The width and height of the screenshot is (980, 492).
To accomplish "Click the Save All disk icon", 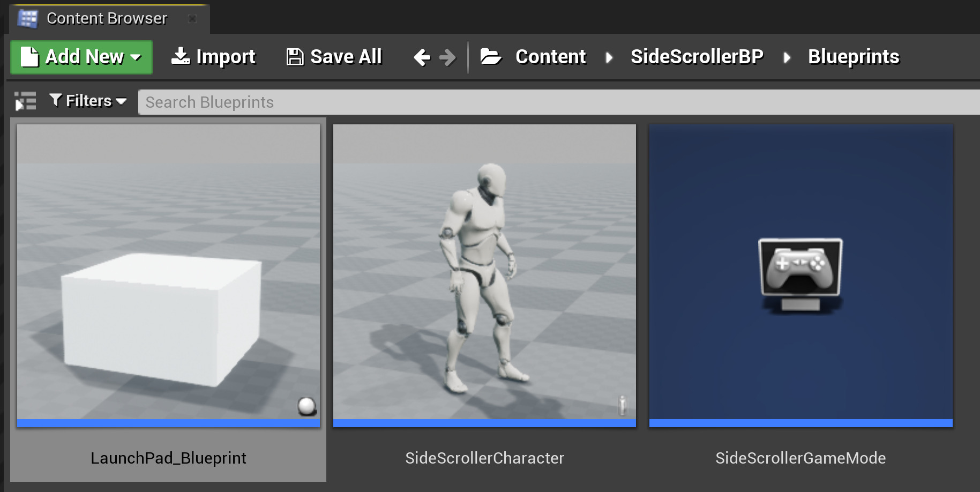I will (294, 57).
